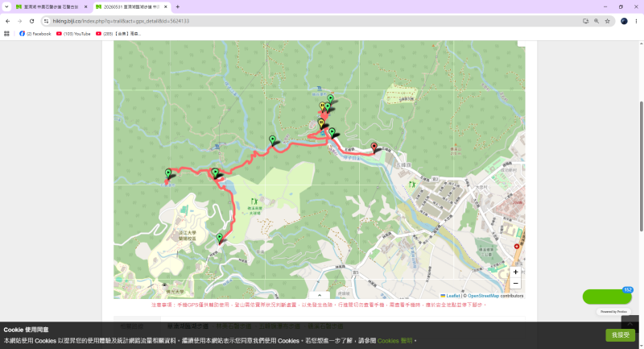Zoom out on the trail map
Screen dimensions: 644x349
(515, 283)
